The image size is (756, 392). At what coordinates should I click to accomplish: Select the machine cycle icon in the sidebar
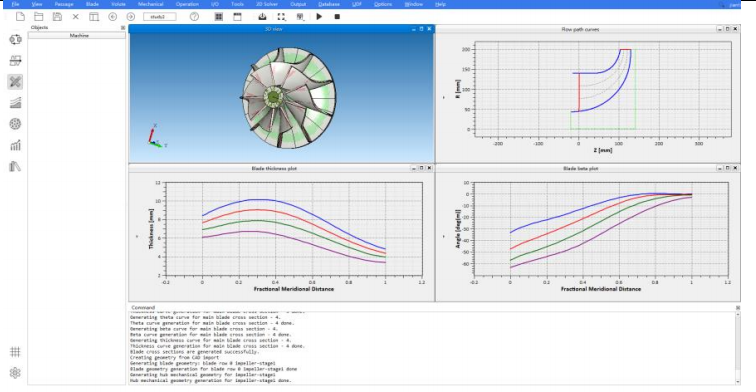coord(15,39)
